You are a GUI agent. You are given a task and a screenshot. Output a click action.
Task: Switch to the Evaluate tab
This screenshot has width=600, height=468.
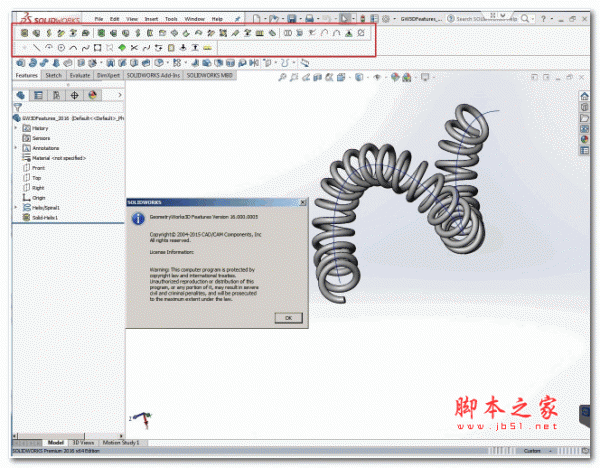point(80,75)
